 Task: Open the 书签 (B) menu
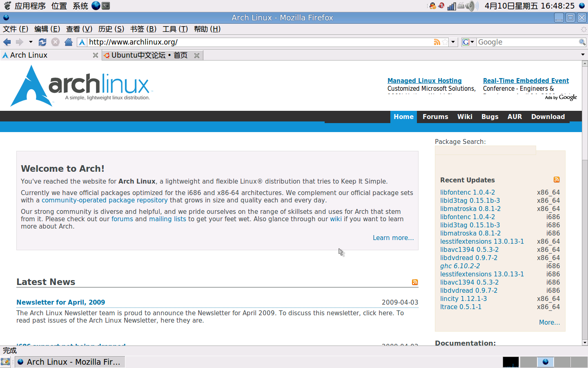tap(143, 29)
